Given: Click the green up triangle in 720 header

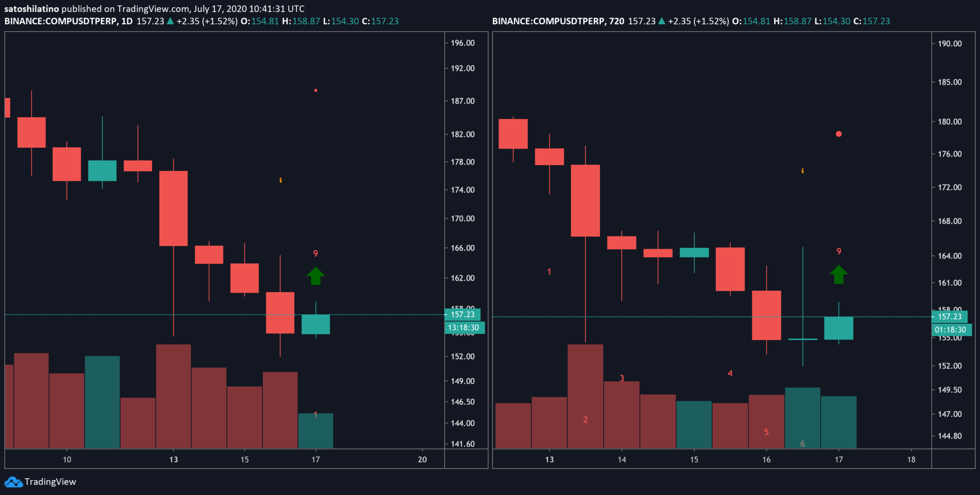Looking at the screenshot, I should point(661,21).
